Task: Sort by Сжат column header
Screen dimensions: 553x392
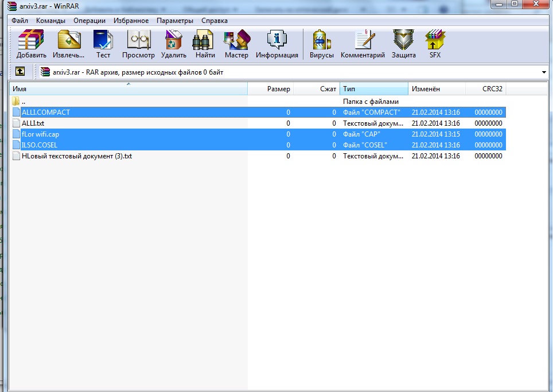Action: coord(316,88)
